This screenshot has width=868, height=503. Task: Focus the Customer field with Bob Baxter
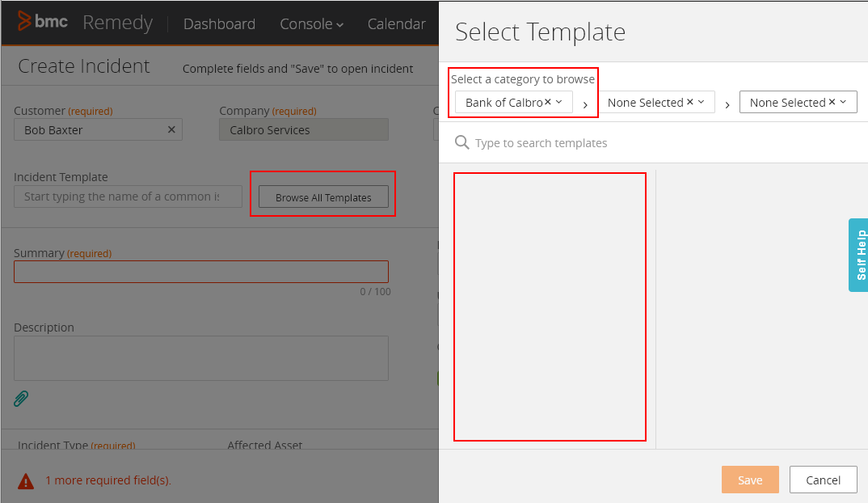[x=98, y=129]
